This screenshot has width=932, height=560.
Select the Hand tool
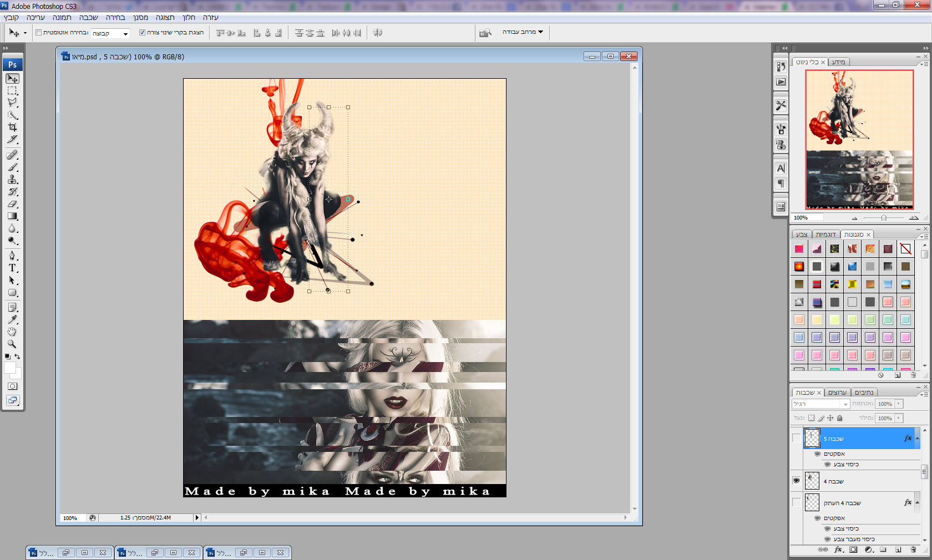(x=12, y=332)
